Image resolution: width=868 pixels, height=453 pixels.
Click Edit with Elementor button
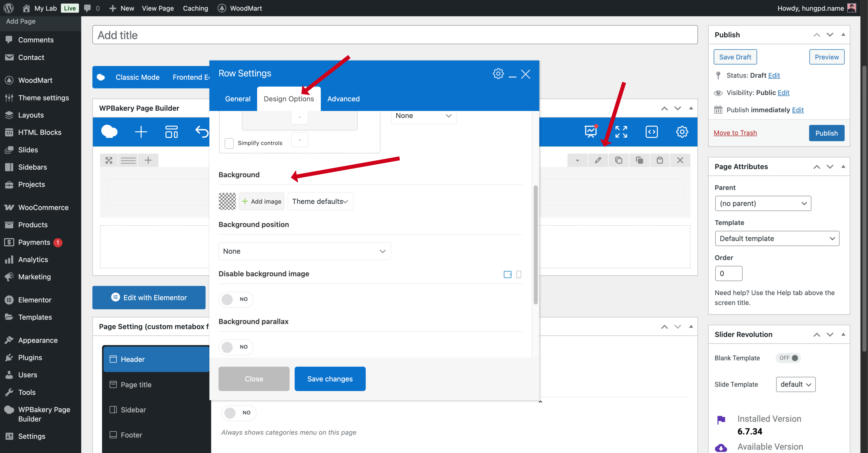point(149,298)
